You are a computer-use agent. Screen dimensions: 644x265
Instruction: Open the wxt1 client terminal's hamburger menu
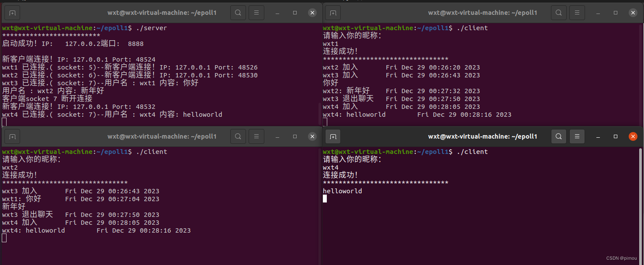click(577, 12)
